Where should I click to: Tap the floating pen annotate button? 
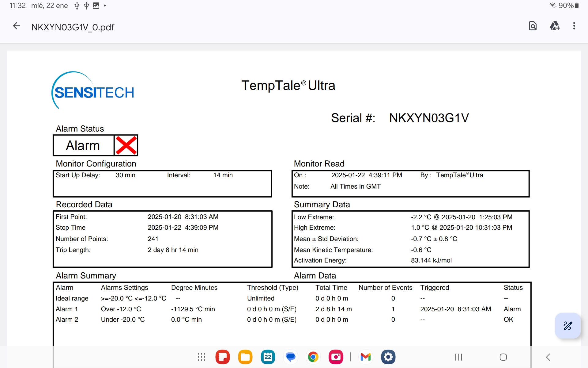tap(568, 326)
